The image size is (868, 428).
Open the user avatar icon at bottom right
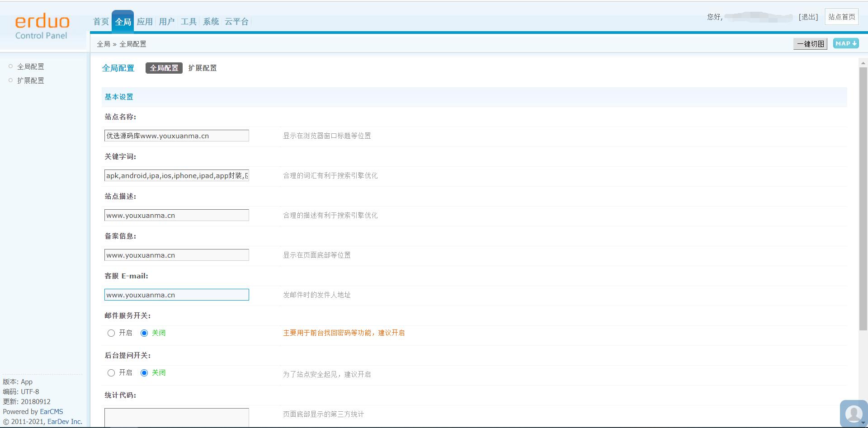[854, 413]
